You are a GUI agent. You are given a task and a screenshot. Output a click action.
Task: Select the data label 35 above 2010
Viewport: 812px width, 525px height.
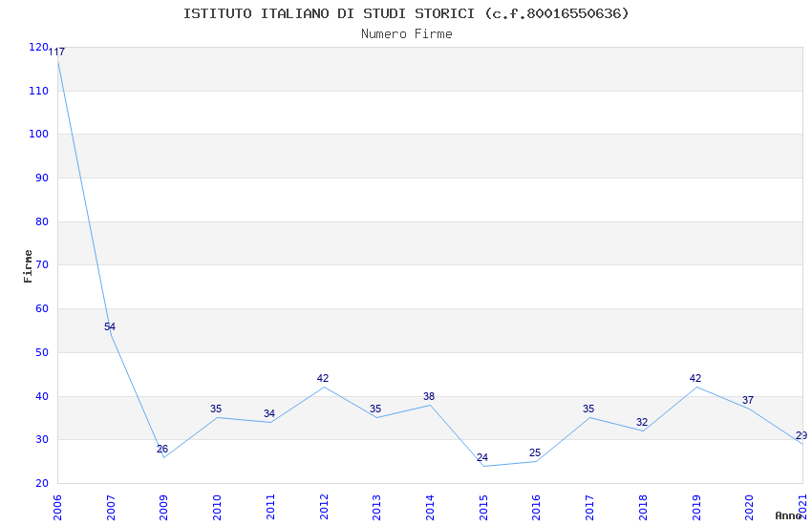[x=216, y=409]
